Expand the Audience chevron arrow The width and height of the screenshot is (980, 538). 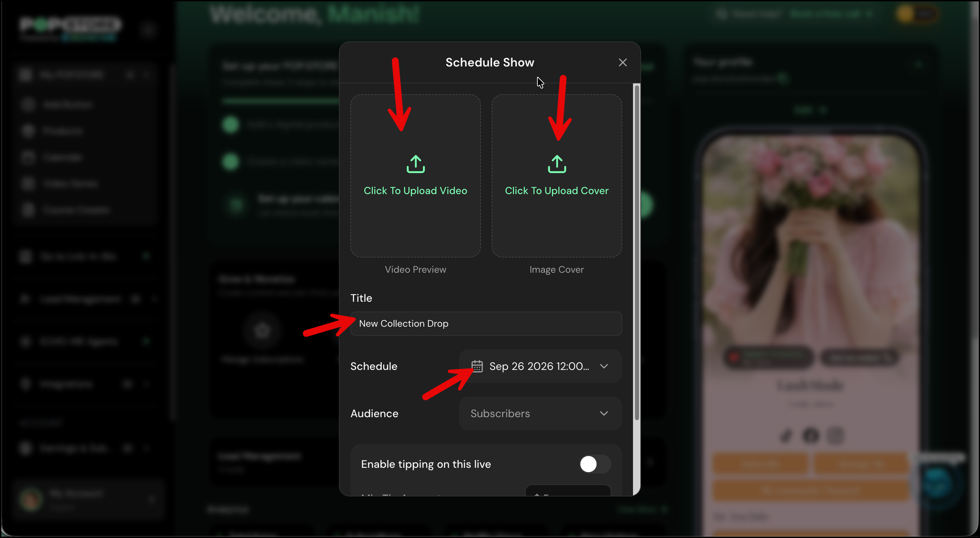click(x=604, y=413)
